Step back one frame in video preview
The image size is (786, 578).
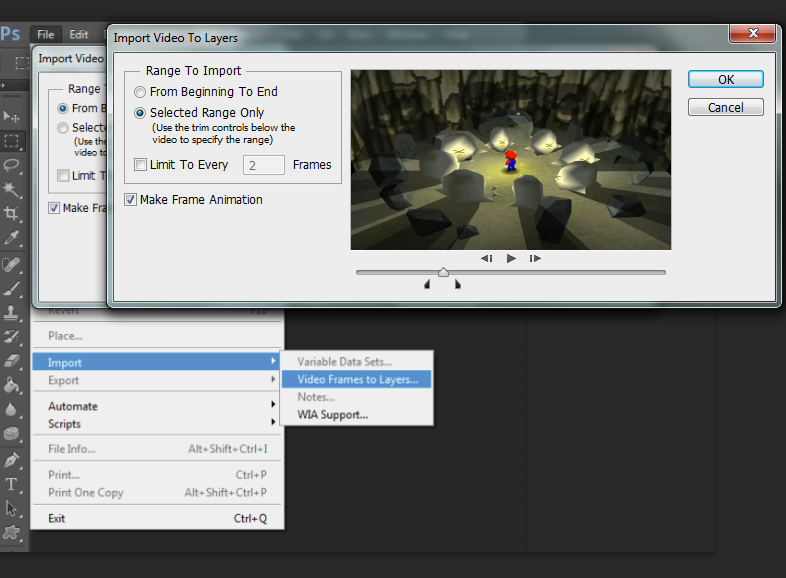coord(486,258)
